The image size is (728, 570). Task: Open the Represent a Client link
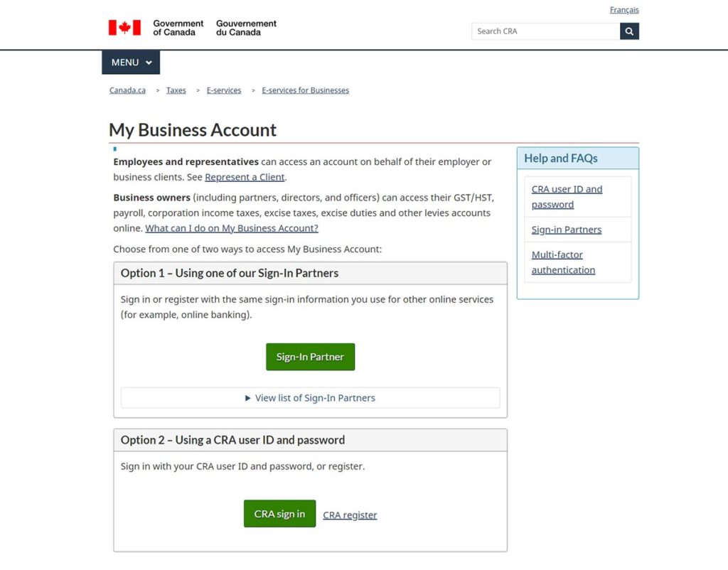(245, 177)
